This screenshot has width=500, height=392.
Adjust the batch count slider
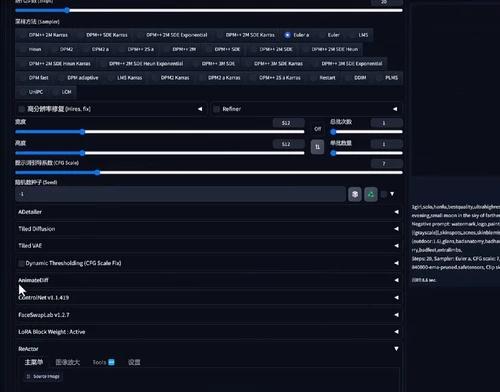tap(366, 132)
